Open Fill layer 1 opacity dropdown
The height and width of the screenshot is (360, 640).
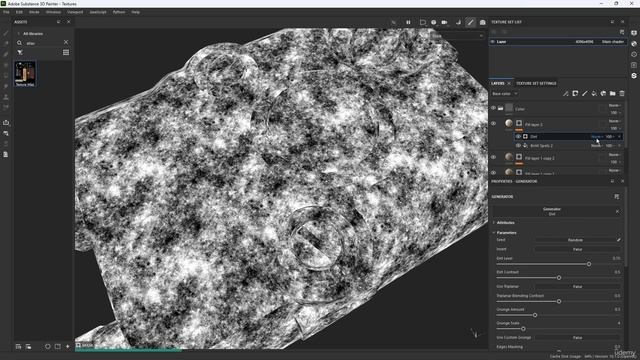coord(615,128)
